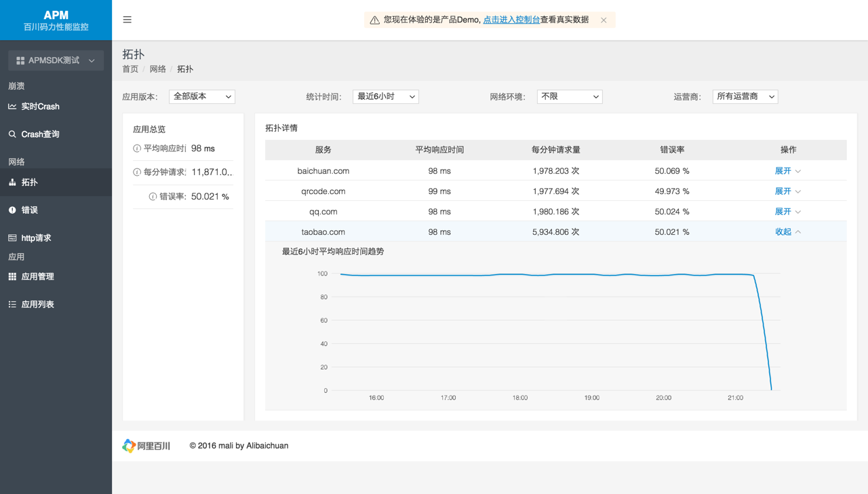Click the 阿里百川 footer logo
Image resolution: width=868 pixels, height=494 pixels.
click(x=146, y=446)
